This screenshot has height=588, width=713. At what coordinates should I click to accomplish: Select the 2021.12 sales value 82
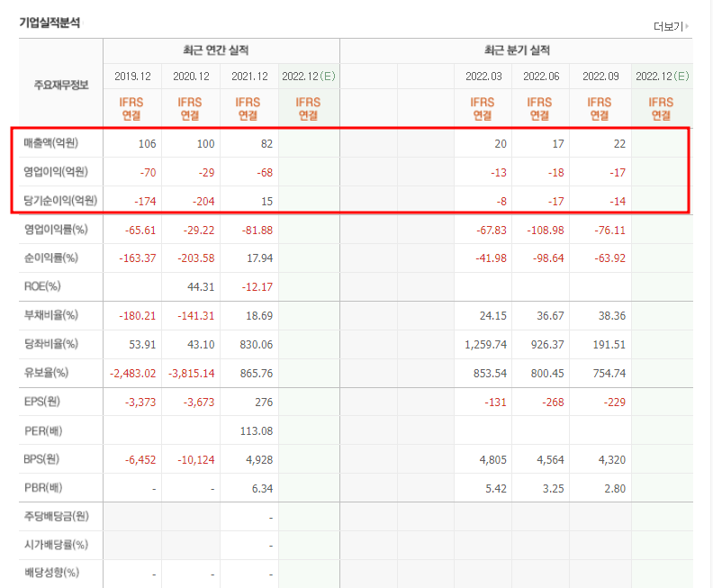(x=266, y=144)
